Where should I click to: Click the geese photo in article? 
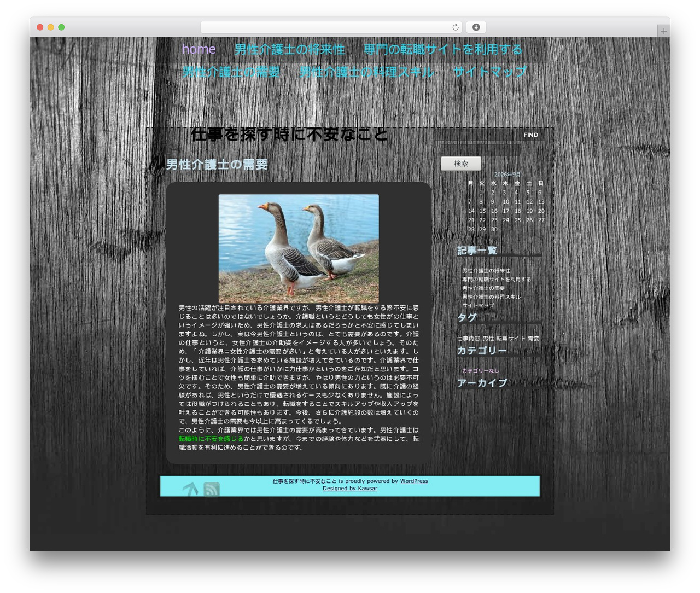299,248
